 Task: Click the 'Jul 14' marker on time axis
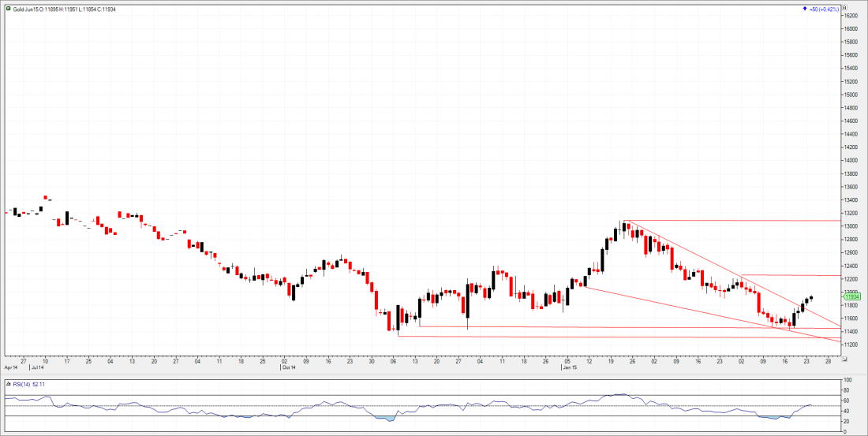[37, 367]
